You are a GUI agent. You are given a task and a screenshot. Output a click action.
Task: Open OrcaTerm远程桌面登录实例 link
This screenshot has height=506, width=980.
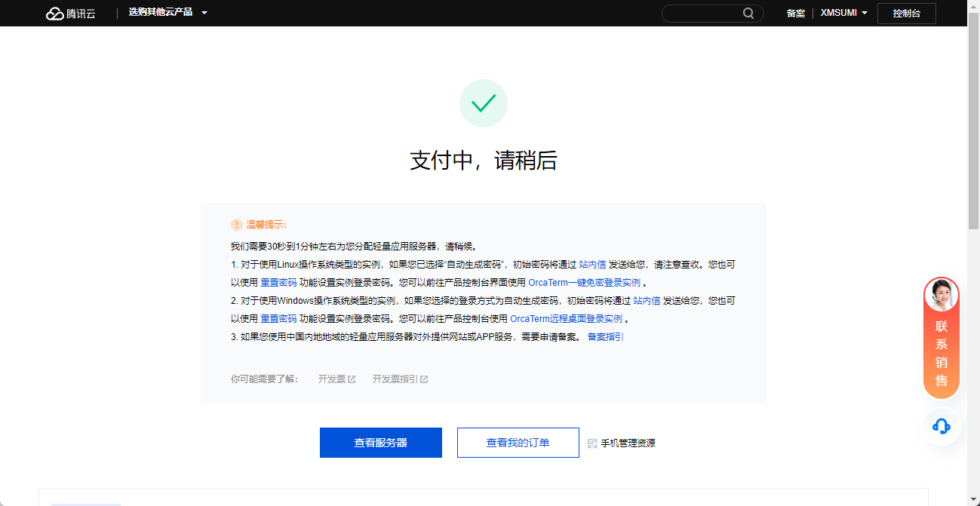[566, 319]
